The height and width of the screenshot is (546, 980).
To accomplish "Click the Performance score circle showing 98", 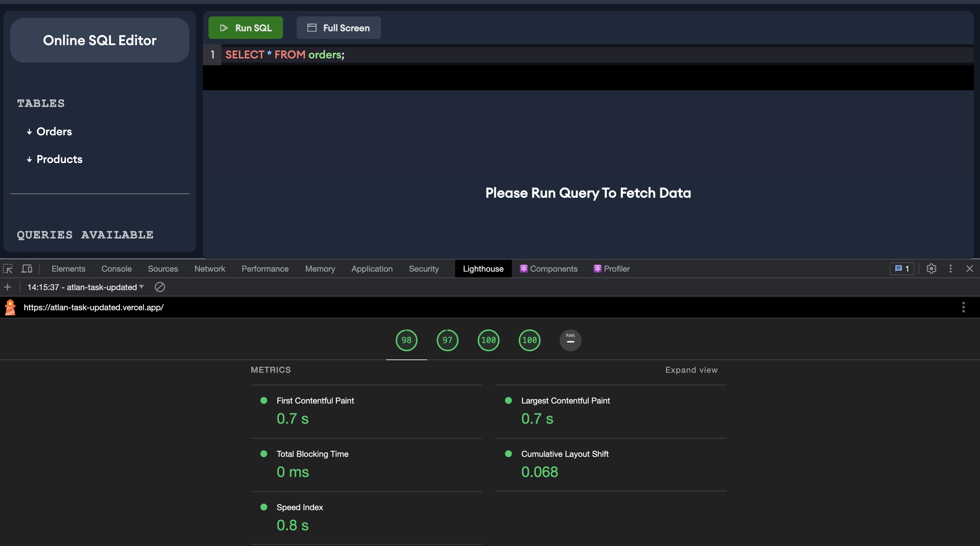I will pos(406,340).
